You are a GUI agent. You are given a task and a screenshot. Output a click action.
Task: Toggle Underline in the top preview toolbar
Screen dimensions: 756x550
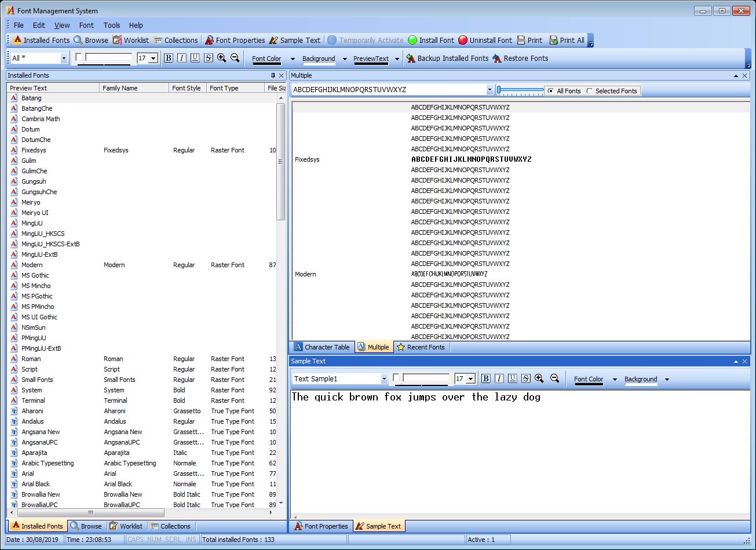195,58
